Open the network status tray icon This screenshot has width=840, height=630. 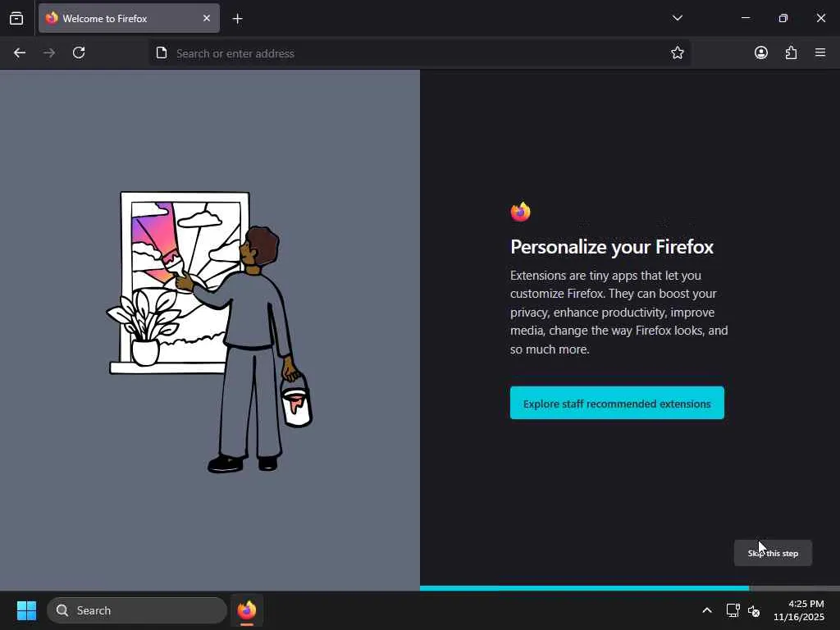pyautogui.click(x=733, y=610)
